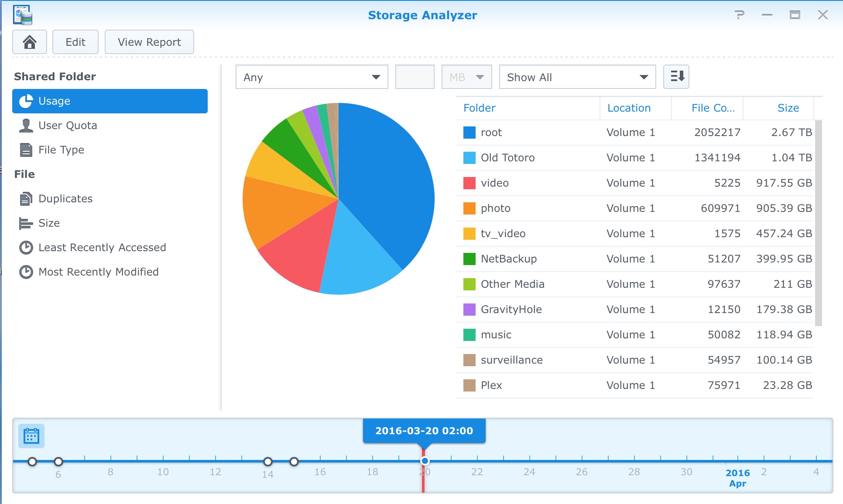The width and height of the screenshot is (843, 504).
Task: Select the Size analysis icon
Action: click(27, 223)
